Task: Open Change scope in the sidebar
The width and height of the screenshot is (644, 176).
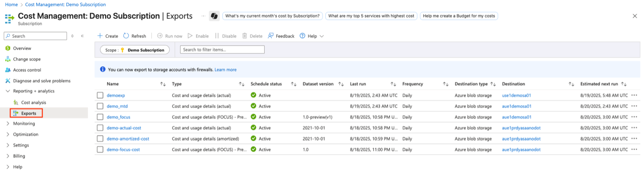Action: click(x=27, y=59)
